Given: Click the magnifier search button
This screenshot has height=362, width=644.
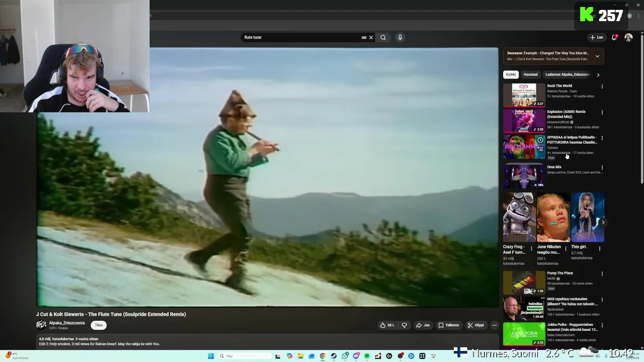Looking at the screenshot, I should (383, 37).
